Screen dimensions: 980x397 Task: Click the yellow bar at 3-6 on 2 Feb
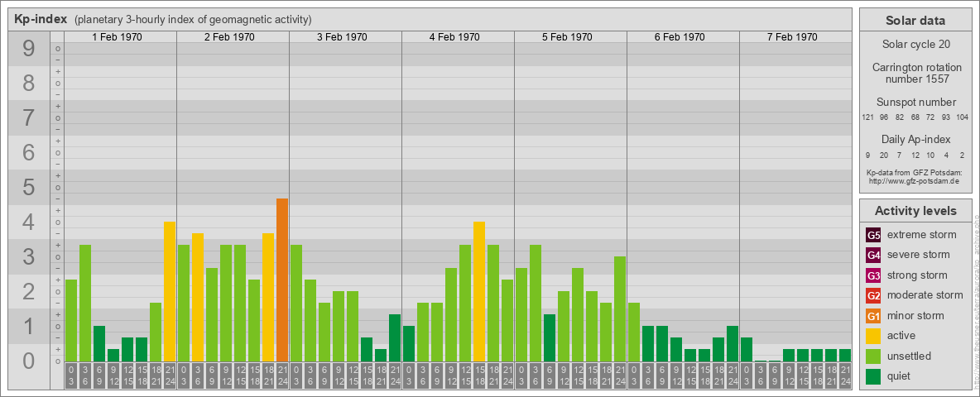198,297
